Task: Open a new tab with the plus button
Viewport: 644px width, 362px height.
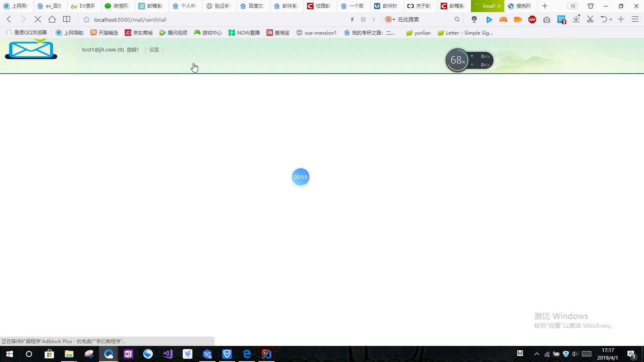Action: tap(545, 6)
